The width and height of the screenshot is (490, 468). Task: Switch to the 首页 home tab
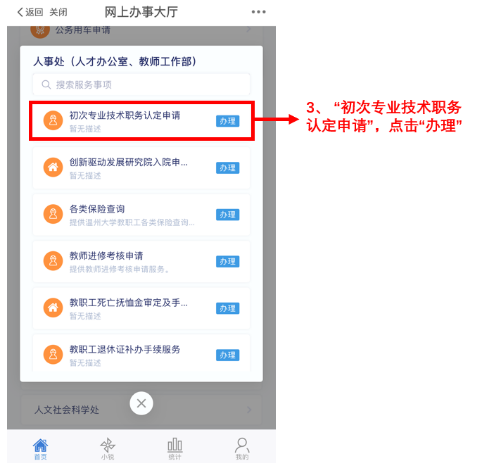[x=41, y=449]
